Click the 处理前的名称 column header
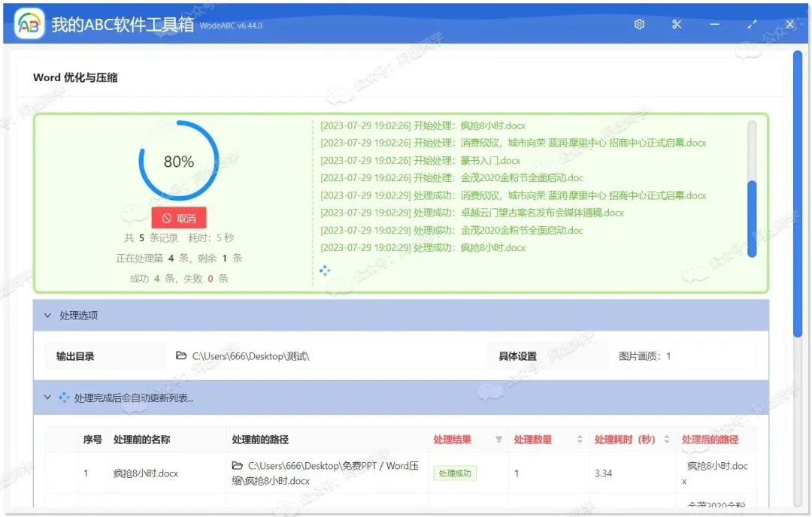 [x=141, y=440]
